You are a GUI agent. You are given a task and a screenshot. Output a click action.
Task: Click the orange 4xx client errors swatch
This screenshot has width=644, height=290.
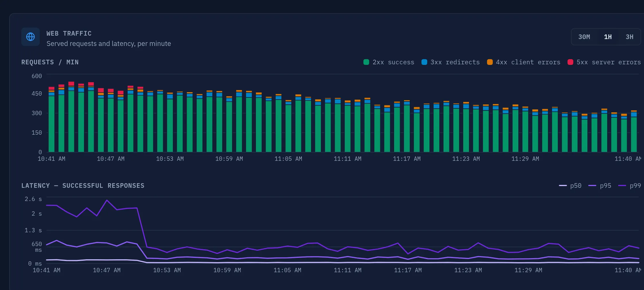(490, 62)
